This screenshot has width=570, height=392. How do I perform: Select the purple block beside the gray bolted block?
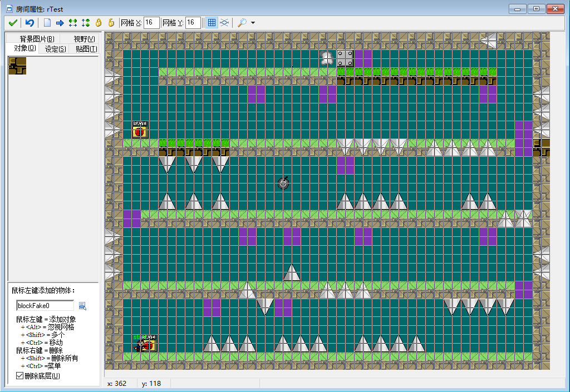tap(363, 58)
